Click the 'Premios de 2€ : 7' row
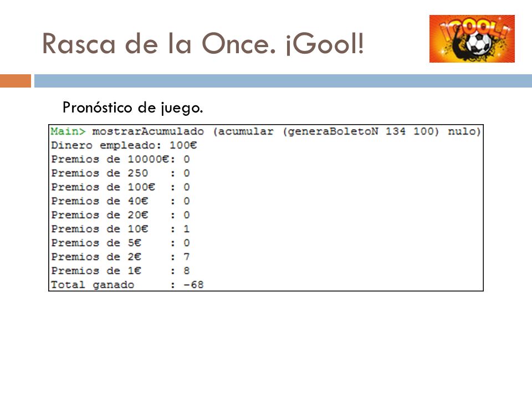The height and width of the screenshot is (399, 532). [120, 257]
